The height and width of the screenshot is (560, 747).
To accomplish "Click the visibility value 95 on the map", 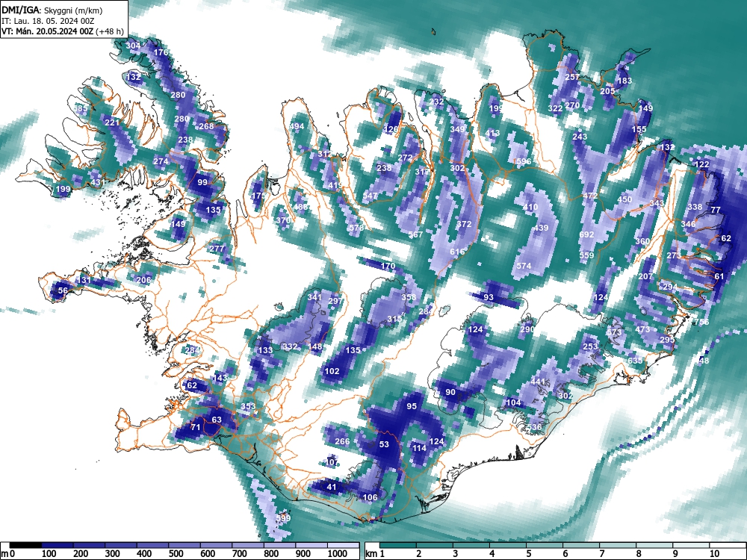I will point(412,406).
